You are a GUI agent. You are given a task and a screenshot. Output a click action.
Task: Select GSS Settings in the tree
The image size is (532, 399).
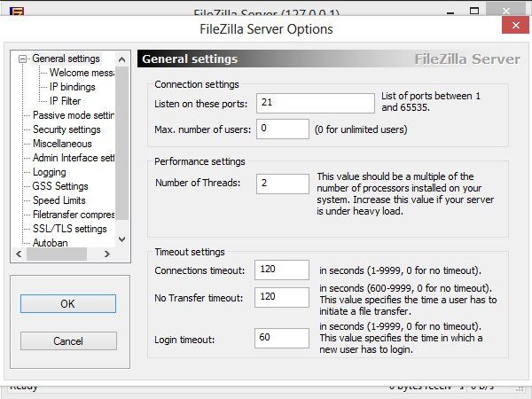coord(60,186)
